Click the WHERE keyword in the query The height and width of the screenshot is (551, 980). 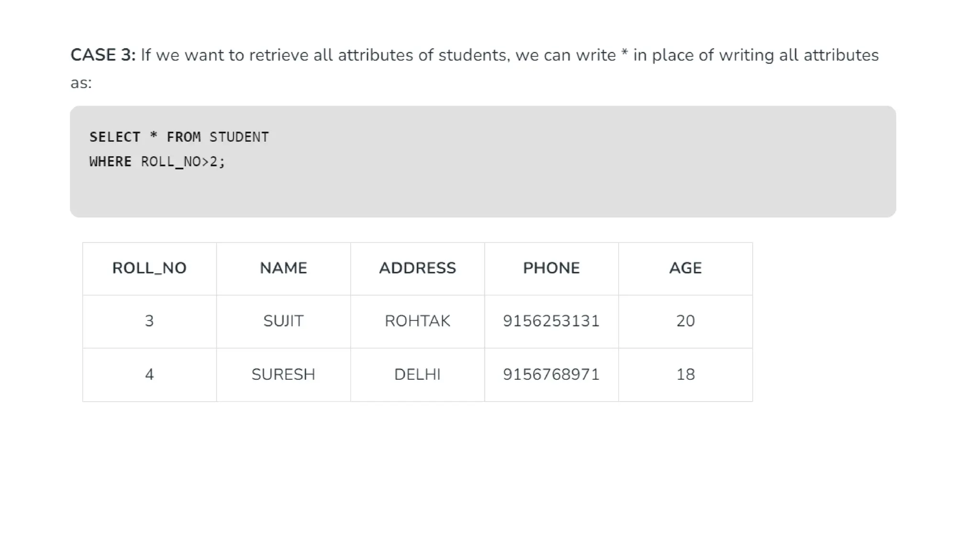(x=110, y=162)
